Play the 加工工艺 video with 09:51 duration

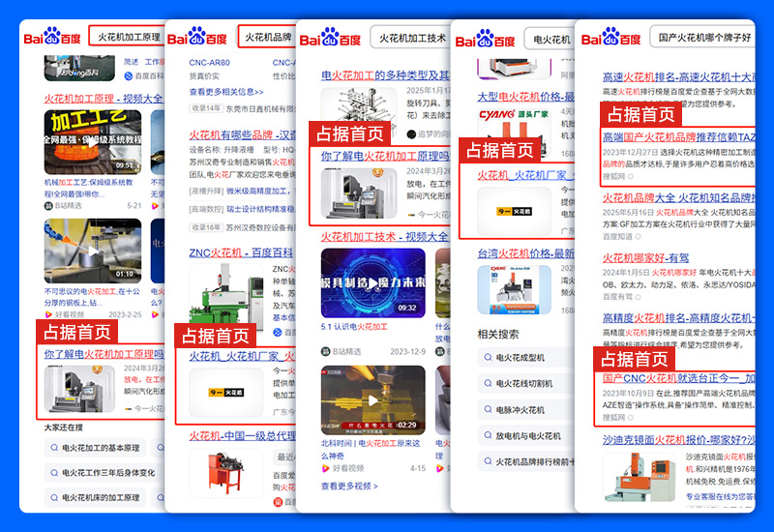(x=93, y=142)
